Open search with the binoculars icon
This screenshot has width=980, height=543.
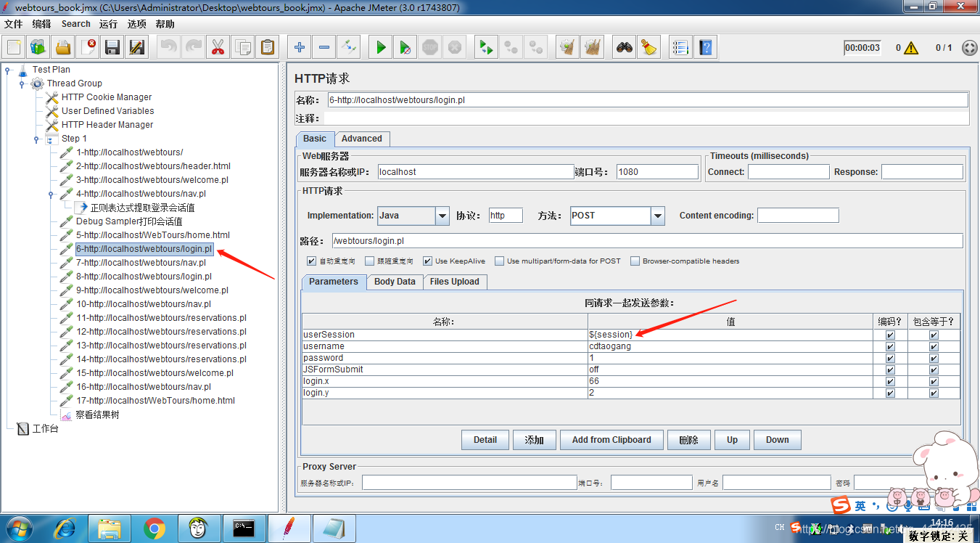[625, 48]
